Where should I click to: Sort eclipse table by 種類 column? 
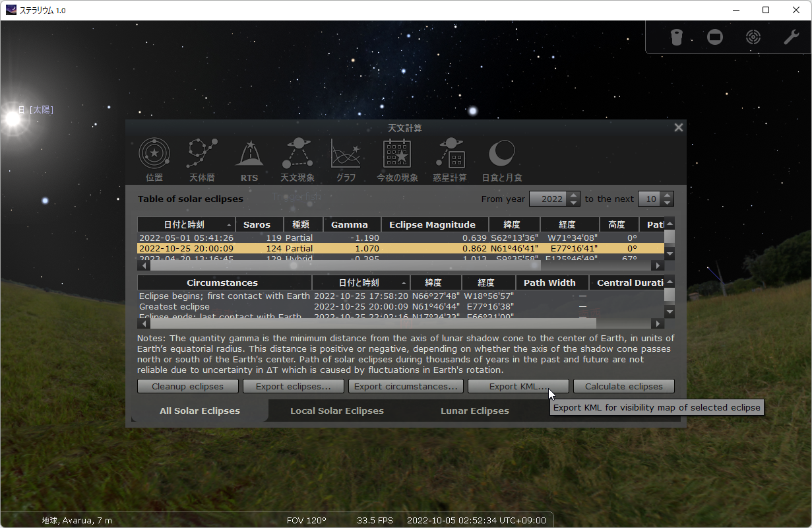(303, 224)
